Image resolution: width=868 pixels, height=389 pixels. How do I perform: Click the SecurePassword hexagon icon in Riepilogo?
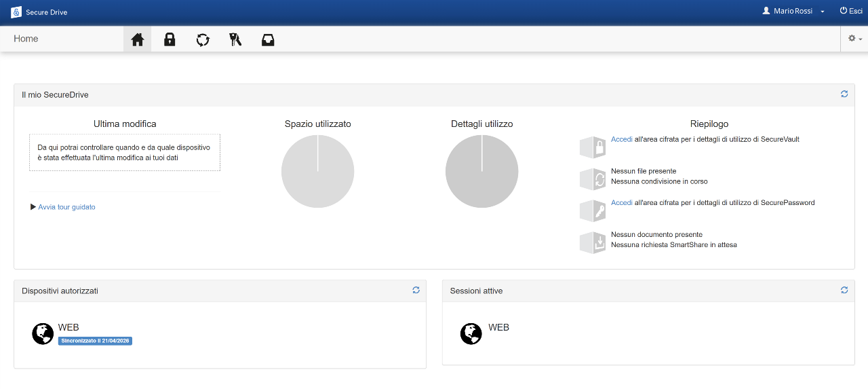(x=593, y=210)
